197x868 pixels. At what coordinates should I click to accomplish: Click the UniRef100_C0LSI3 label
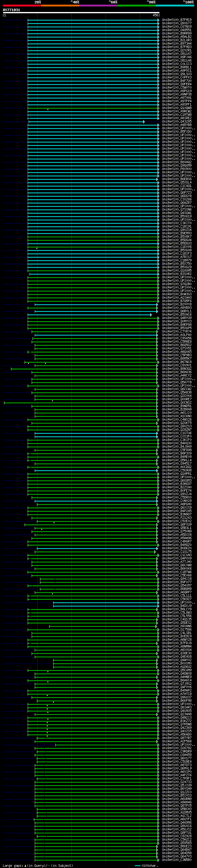pyautogui.click(x=177, y=64)
